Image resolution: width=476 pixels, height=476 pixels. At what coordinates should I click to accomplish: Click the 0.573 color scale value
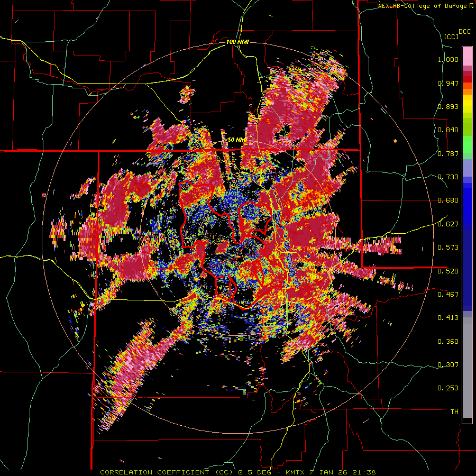448,248
